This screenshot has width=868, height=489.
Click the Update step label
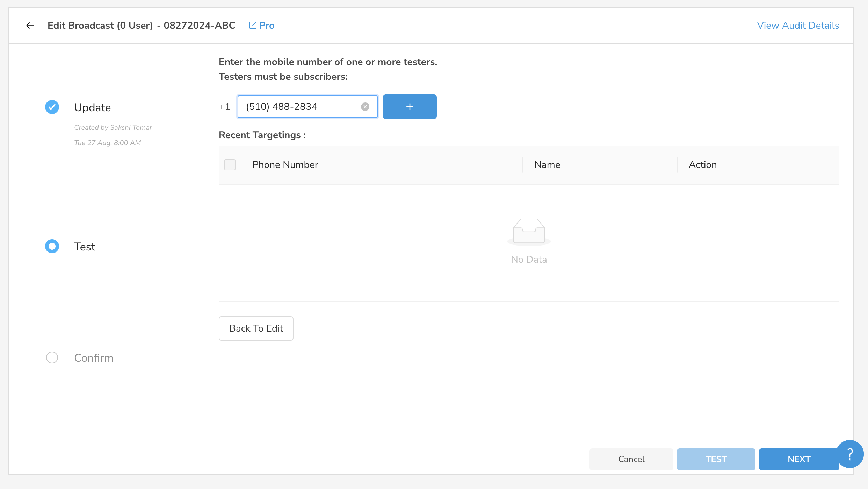tap(93, 107)
